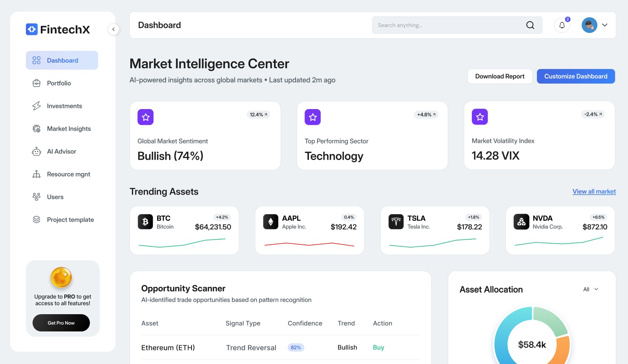Select Project template in the sidebar
628x364 pixels.
pyautogui.click(x=36, y=220)
